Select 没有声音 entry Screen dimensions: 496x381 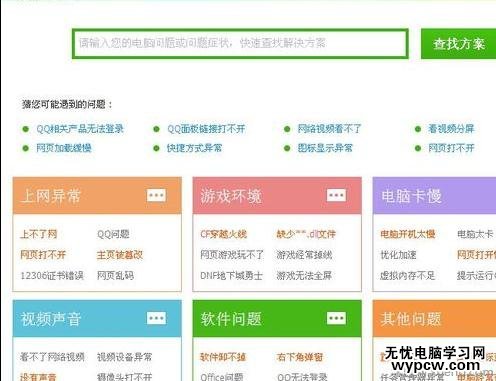click(x=38, y=377)
